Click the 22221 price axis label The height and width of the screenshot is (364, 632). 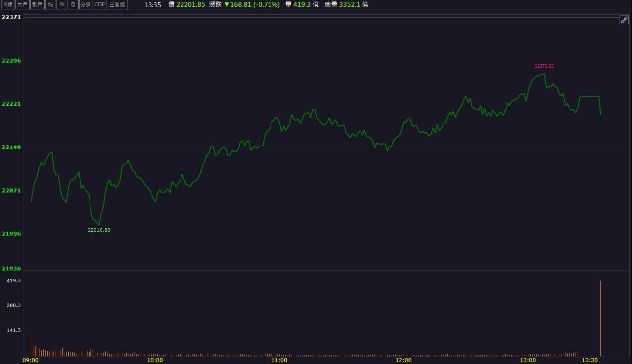[x=11, y=104]
